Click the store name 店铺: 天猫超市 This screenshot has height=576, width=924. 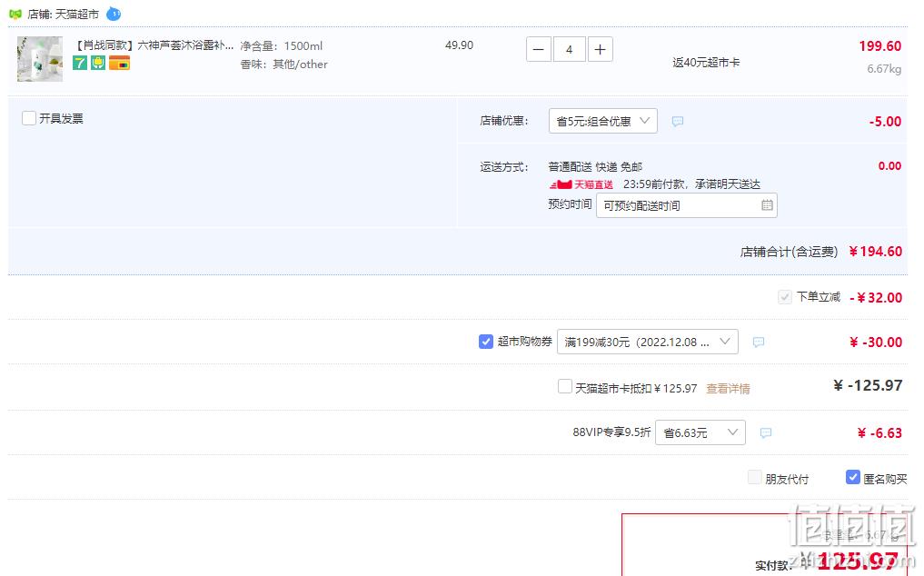[x=63, y=14]
